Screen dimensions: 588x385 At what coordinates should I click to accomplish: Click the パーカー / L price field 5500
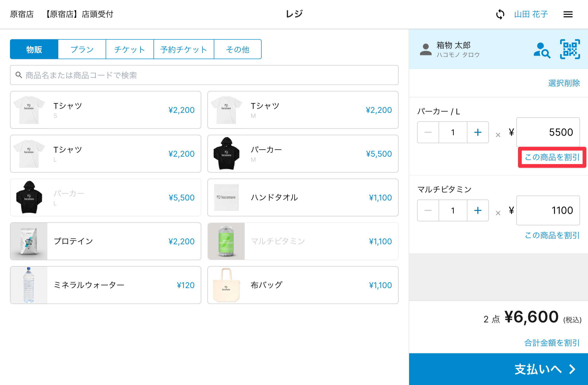(548, 132)
